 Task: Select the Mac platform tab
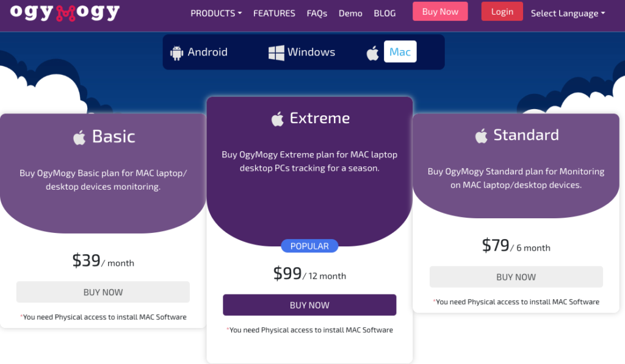point(400,52)
